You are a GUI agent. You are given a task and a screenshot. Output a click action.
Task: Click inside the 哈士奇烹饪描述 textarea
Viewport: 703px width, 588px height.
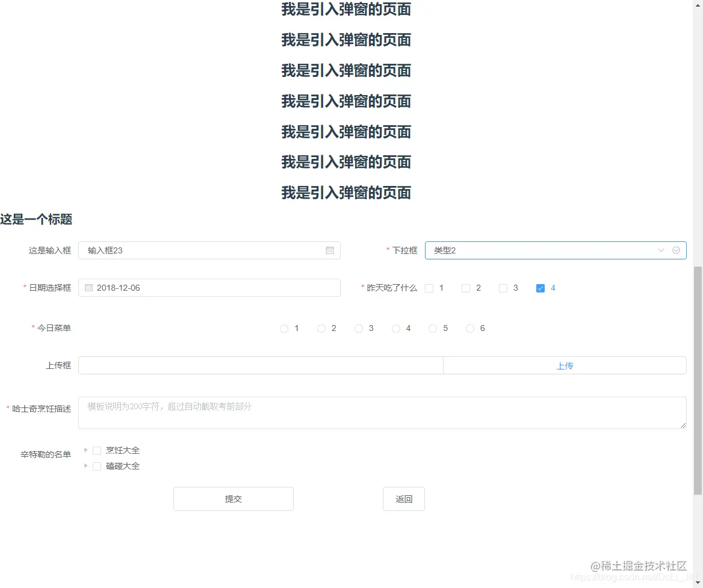(361, 412)
